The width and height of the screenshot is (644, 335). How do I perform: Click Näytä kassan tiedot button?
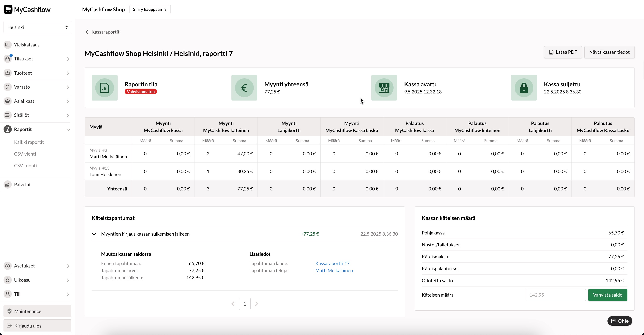609,52
